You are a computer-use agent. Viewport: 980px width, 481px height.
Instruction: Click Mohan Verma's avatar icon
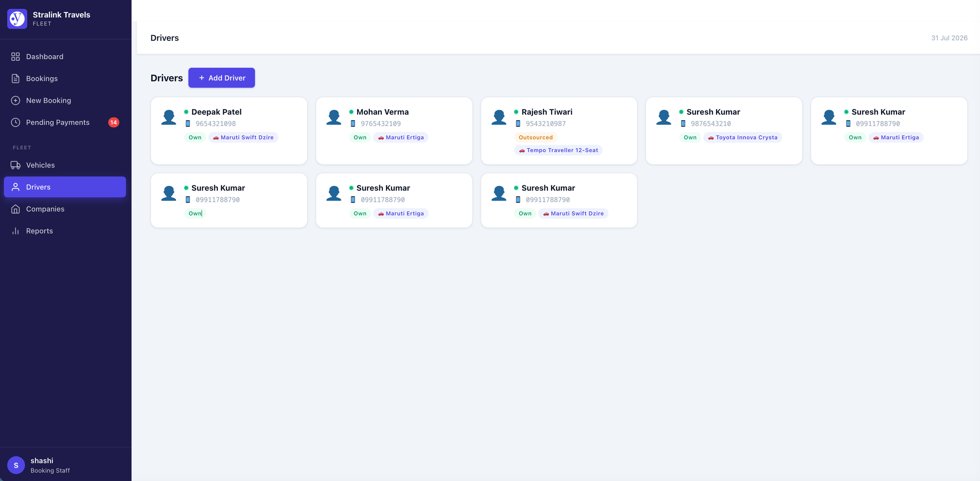(334, 117)
